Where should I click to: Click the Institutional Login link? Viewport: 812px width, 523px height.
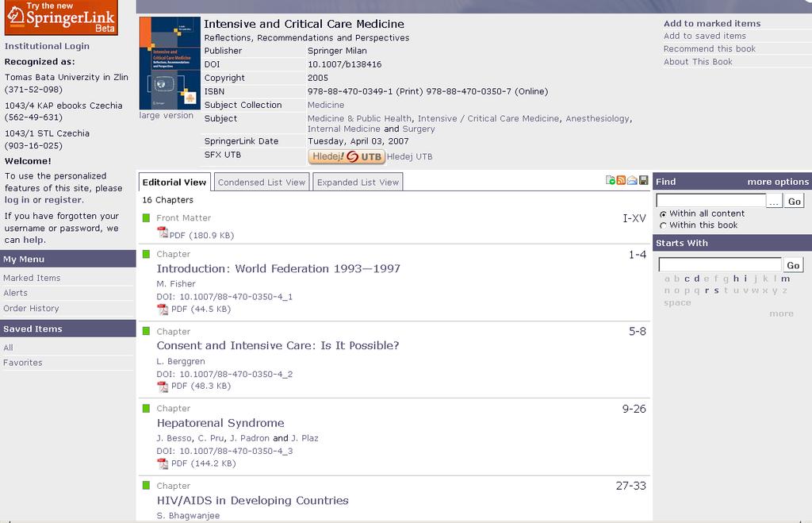pyautogui.click(x=47, y=46)
